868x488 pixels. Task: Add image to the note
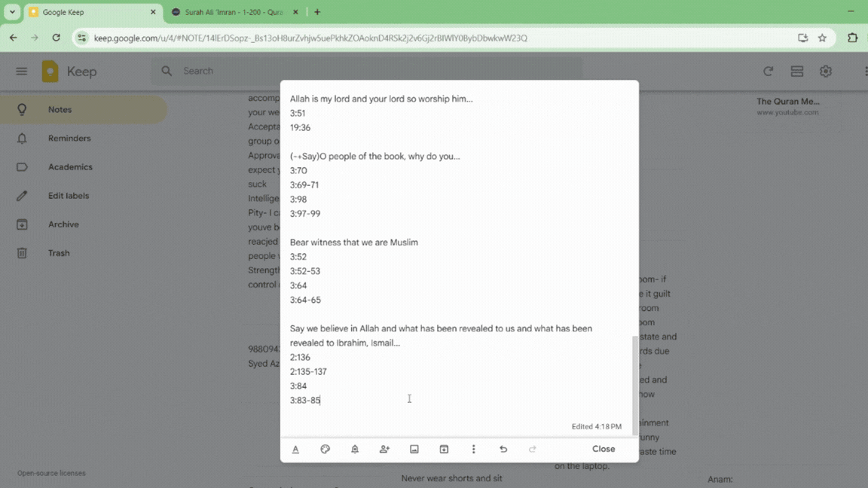414,449
